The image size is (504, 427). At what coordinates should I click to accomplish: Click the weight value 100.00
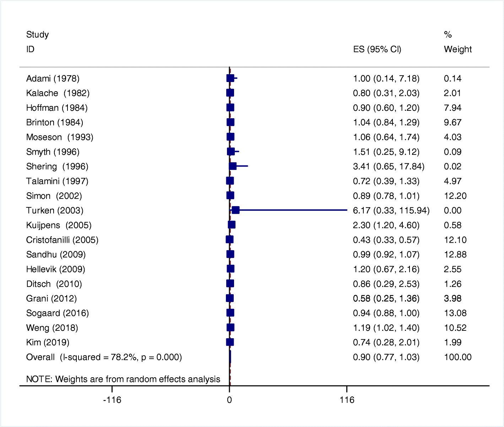pyautogui.click(x=458, y=357)
